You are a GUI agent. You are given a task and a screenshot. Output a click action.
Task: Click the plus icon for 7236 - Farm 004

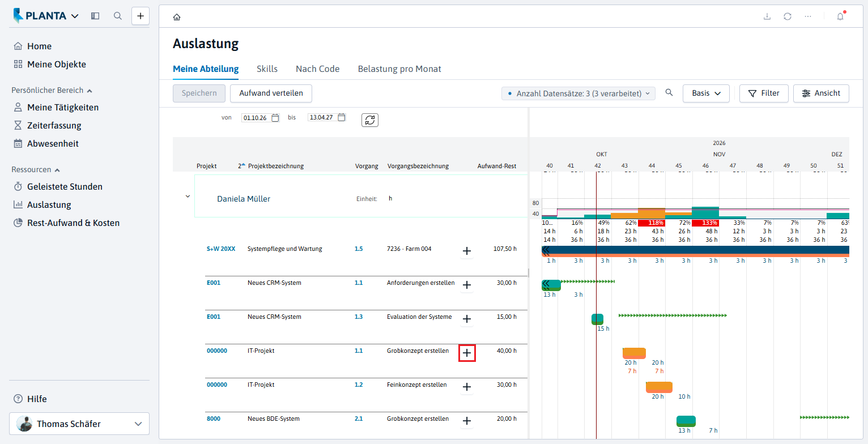click(467, 251)
